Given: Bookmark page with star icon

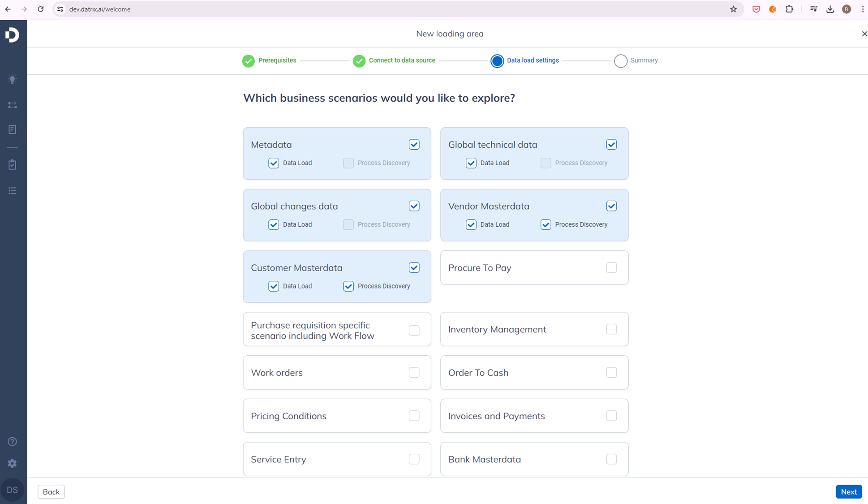Looking at the screenshot, I should (x=733, y=9).
